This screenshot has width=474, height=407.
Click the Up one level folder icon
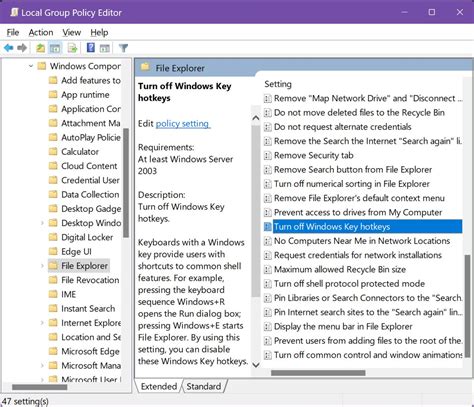click(40, 48)
